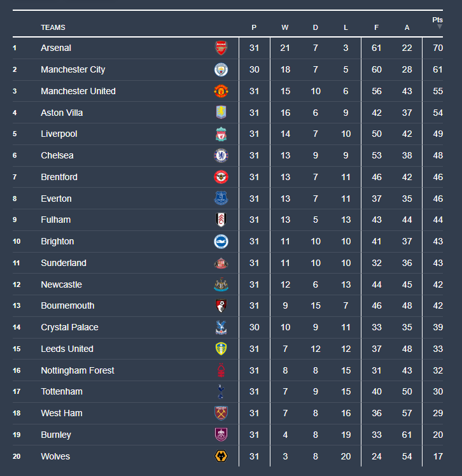Click the Manchester United club crest
The width and height of the screenshot is (462, 476).
pos(221,91)
